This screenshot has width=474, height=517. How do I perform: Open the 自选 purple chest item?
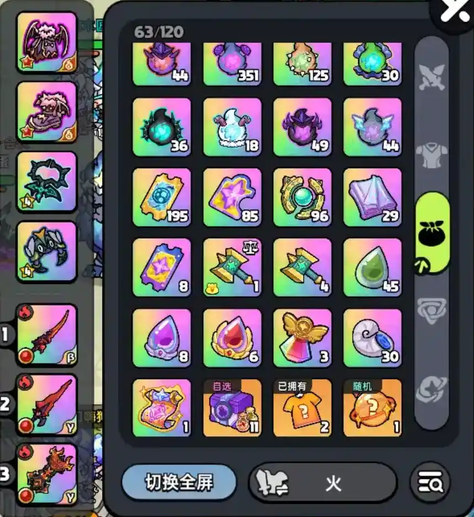[232, 408]
